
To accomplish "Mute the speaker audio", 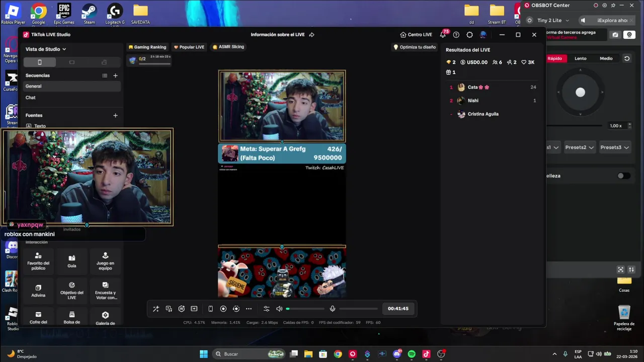I will 279,309.
